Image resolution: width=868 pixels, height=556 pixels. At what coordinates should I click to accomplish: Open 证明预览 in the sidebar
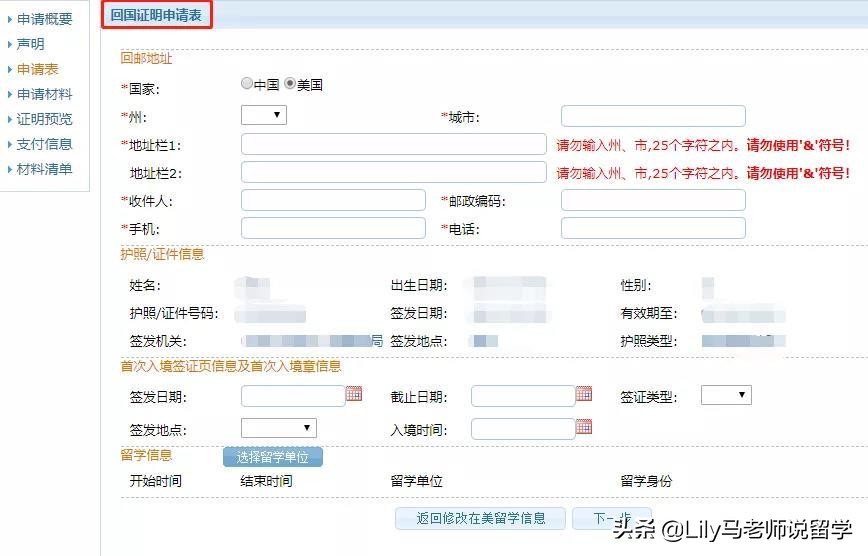click(45, 119)
